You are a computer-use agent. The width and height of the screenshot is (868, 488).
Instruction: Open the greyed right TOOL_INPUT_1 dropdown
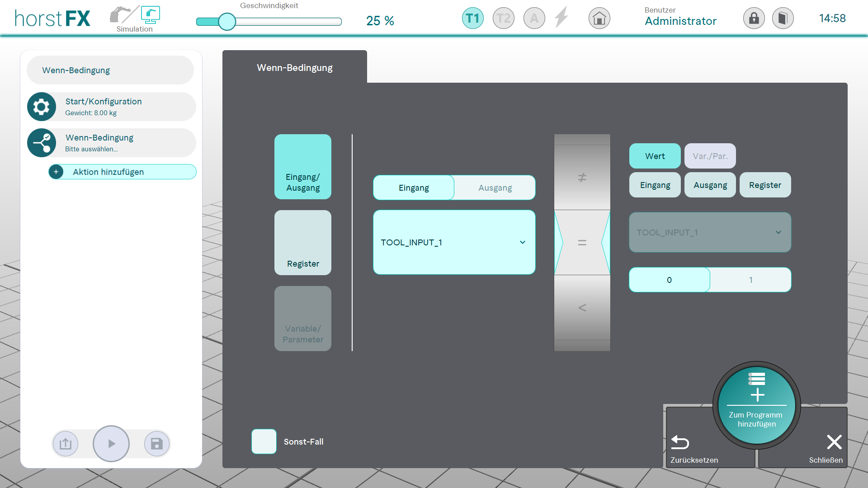point(710,232)
